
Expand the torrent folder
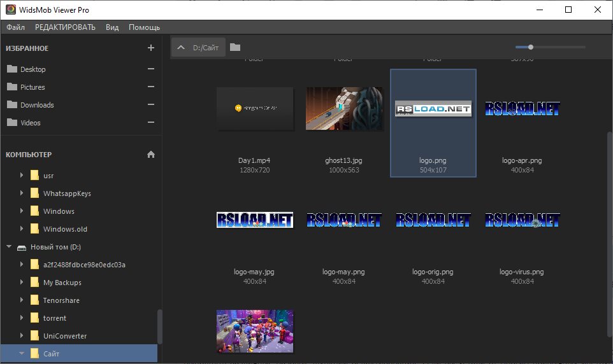tap(22, 318)
